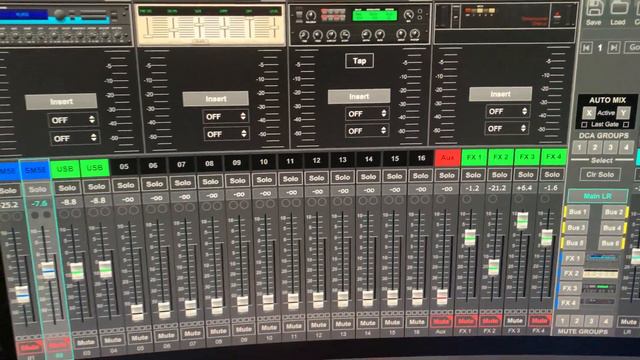Image resolution: width=640 pixels, height=360 pixels.
Task: Open the FX 1 effect thumbnail beside the FX 1 send button
Action: (x=602, y=258)
